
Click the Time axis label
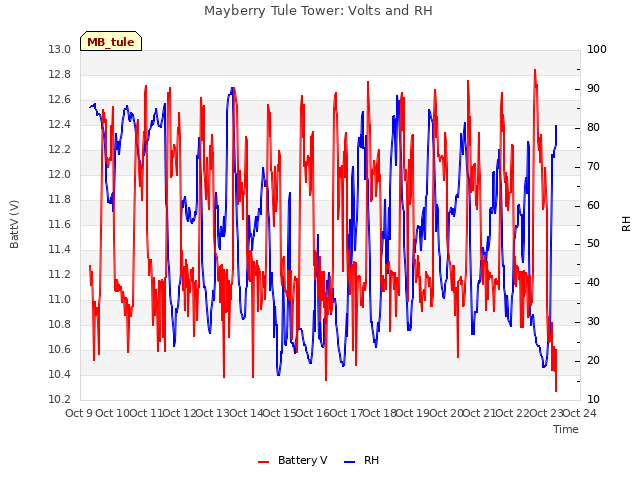click(x=566, y=429)
